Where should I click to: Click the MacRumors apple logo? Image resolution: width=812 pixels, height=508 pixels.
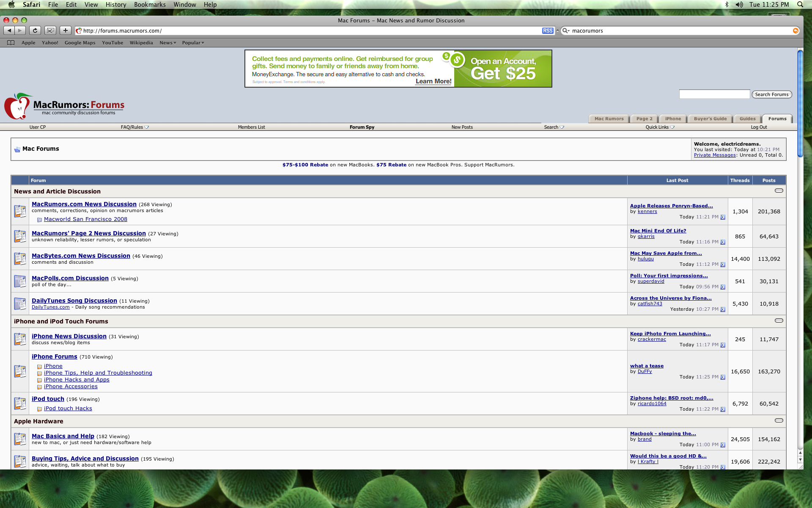[x=17, y=107]
